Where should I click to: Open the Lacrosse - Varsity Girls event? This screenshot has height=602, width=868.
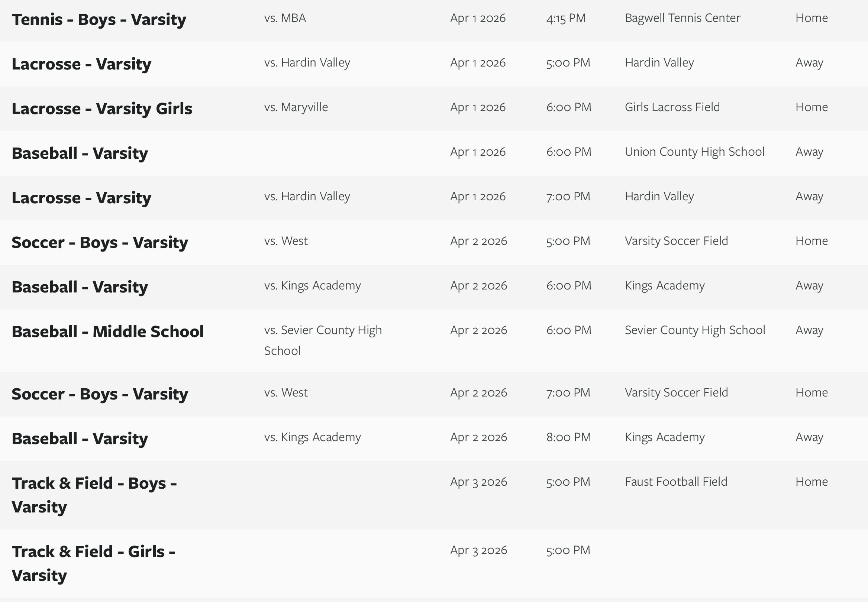[102, 109]
